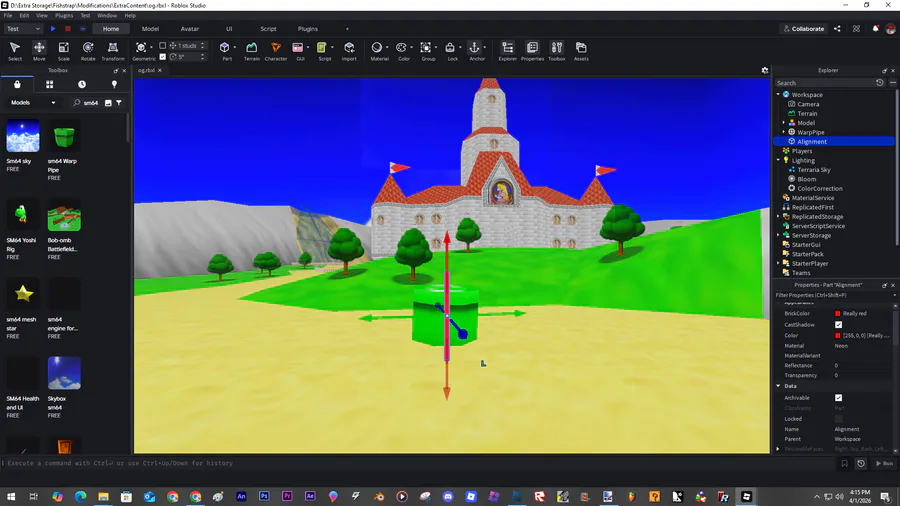The height and width of the screenshot is (506, 900).
Task: Toggle the CastShadow checkbox
Action: [839, 325]
